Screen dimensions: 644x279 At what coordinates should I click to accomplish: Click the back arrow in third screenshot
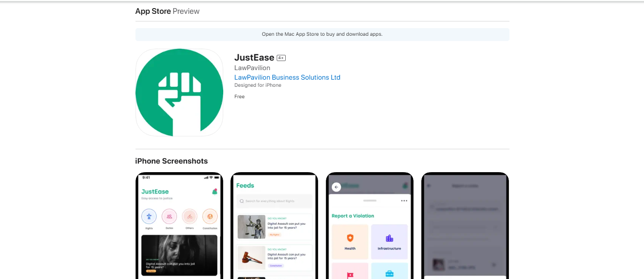[x=336, y=187]
